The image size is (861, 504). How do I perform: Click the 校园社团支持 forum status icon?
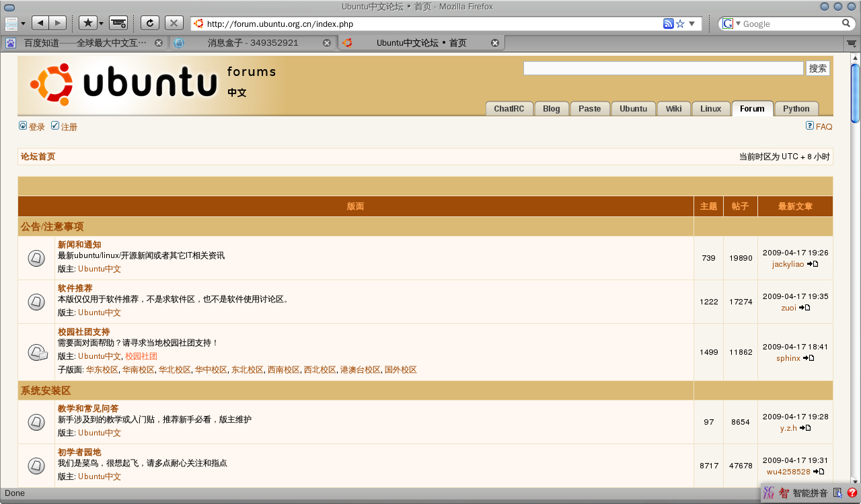[x=38, y=352]
